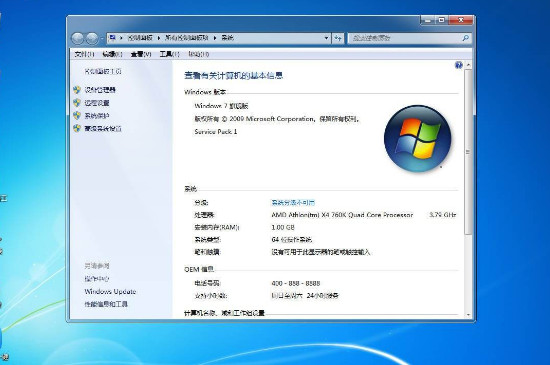Click the 'Windows 7 旗舰版' edition text
This screenshot has height=365, width=550.
[x=221, y=106]
